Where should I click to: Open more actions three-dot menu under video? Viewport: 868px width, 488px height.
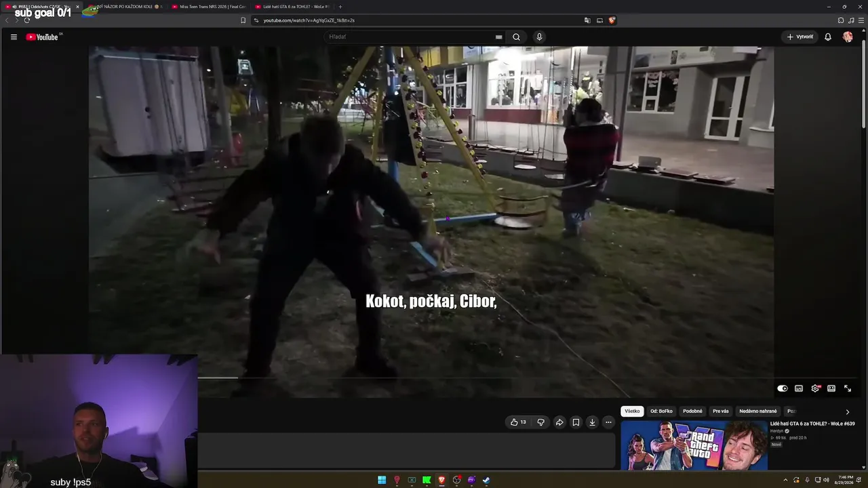608,422
